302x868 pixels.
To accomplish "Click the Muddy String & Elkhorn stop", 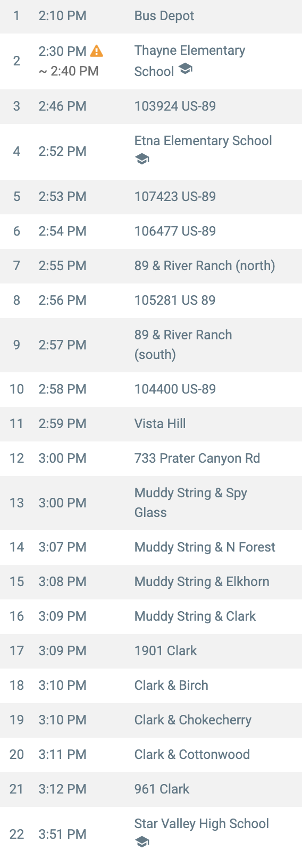I will coord(151,582).
